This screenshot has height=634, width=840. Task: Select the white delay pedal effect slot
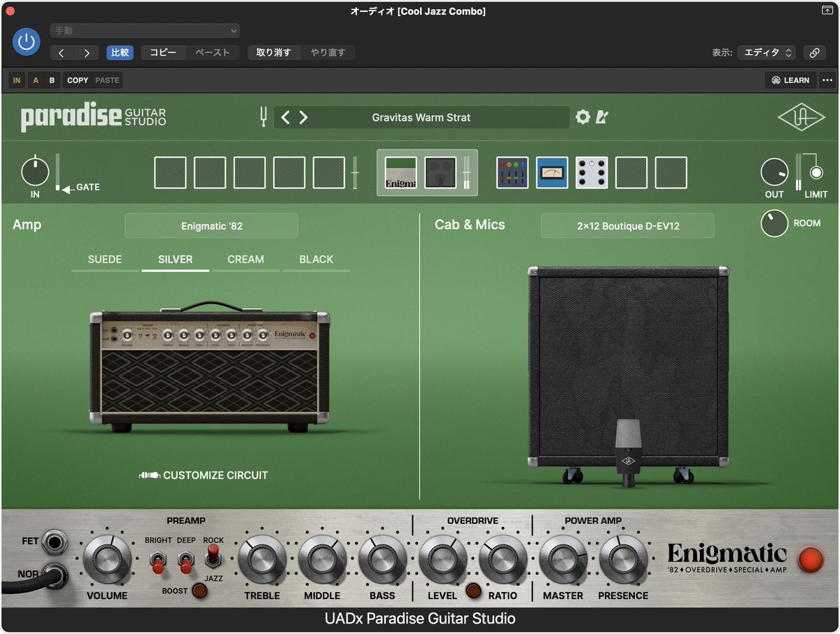click(x=592, y=172)
